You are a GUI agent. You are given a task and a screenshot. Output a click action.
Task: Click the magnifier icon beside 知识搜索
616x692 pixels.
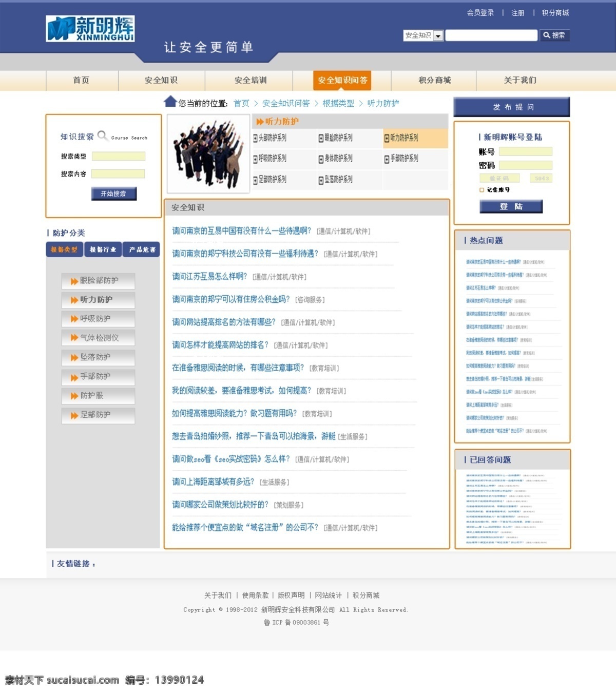click(103, 136)
